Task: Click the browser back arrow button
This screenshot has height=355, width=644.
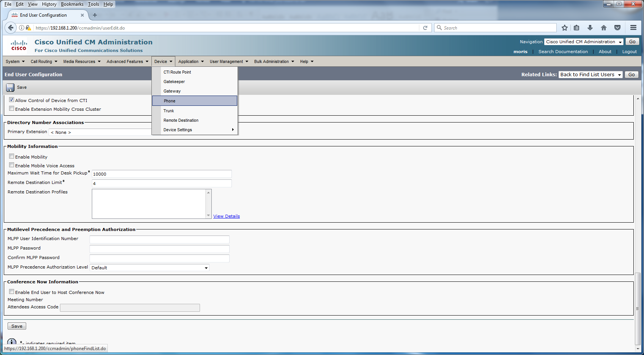Action: 11,28
